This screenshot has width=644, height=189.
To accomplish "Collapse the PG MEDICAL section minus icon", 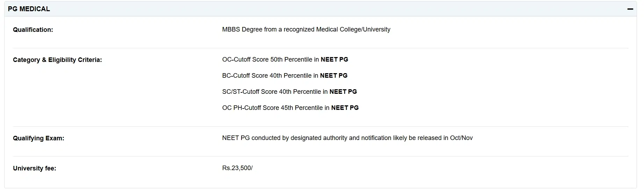I will pos(630,9).
